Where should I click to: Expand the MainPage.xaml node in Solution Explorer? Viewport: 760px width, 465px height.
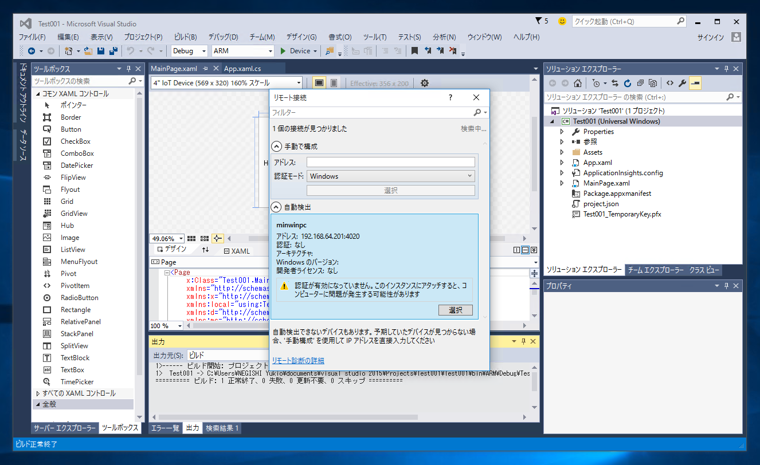tap(562, 183)
